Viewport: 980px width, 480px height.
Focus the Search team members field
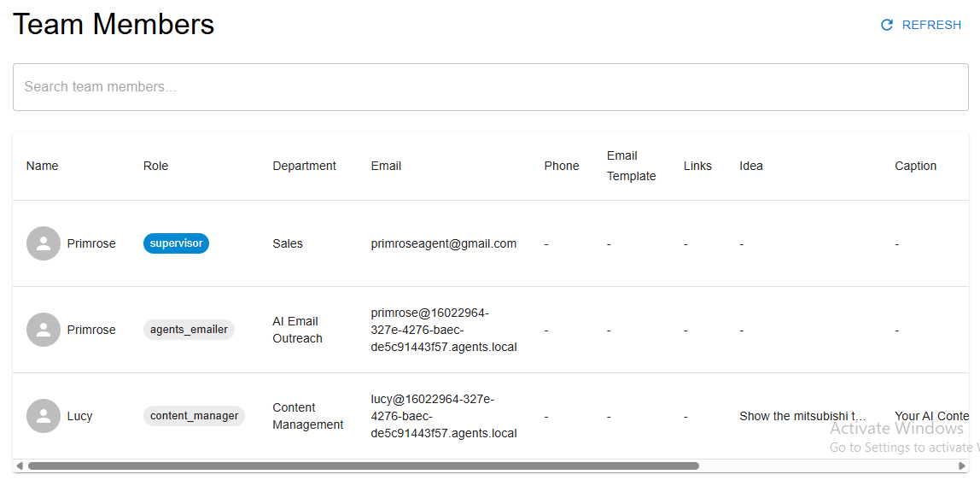point(491,87)
